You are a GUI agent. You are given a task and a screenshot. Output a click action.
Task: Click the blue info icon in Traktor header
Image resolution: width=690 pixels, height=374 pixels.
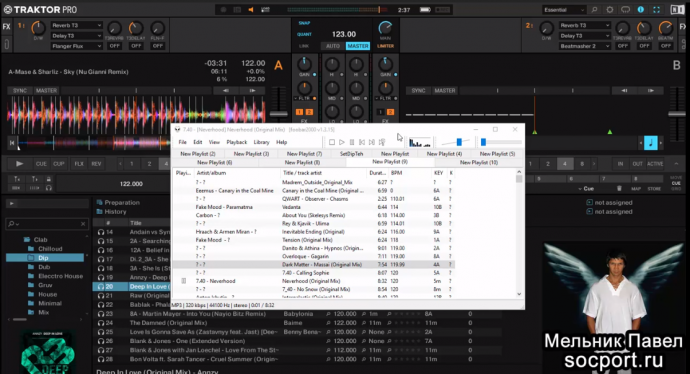[x=641, y=10]
